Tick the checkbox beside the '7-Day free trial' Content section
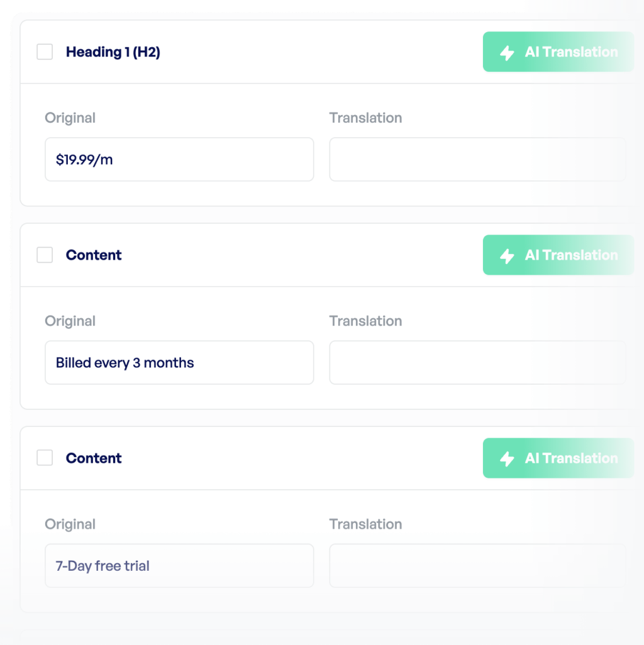The image size is (644, 645). pos(45,458)
